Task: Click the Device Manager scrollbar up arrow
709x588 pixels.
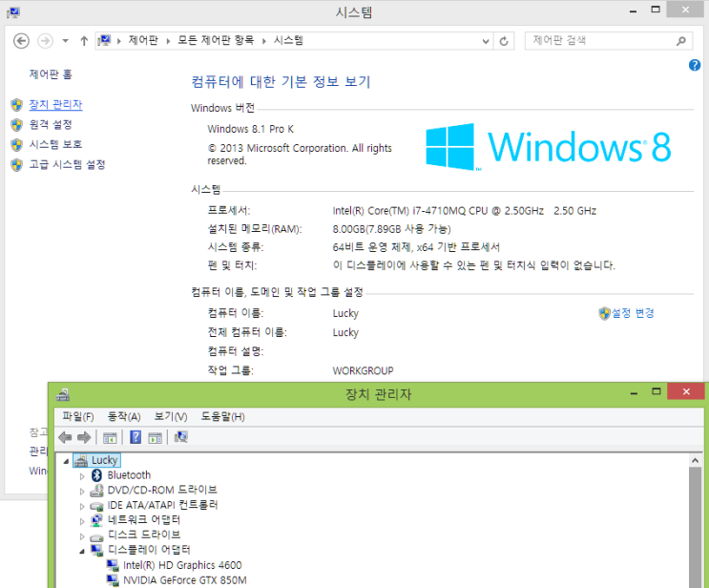Action: pyautogui.click(x=695, y=460)
